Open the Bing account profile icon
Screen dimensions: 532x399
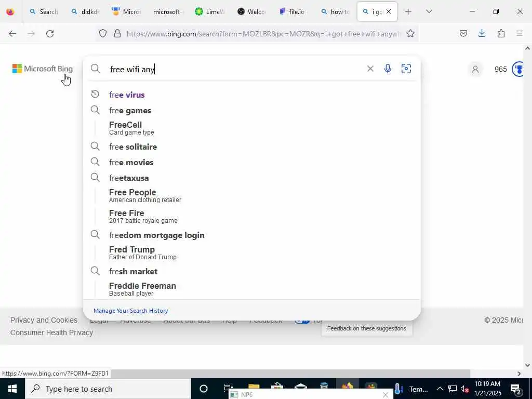coord(475,69)
